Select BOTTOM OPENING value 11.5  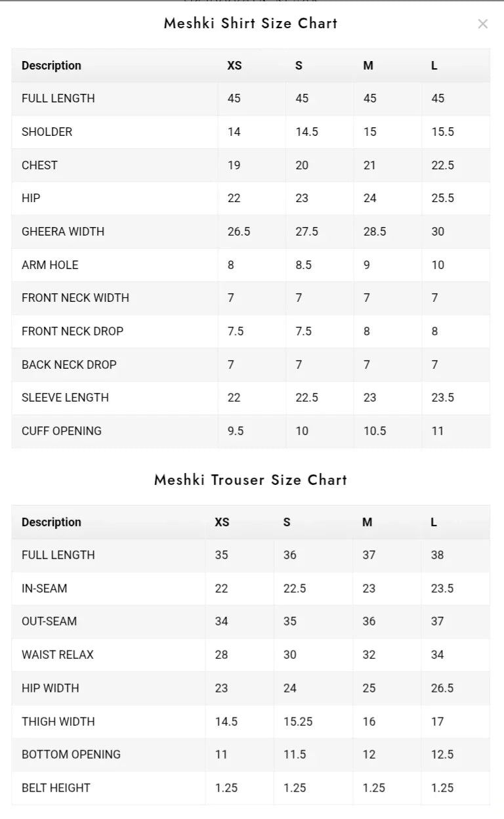(295, 755)
